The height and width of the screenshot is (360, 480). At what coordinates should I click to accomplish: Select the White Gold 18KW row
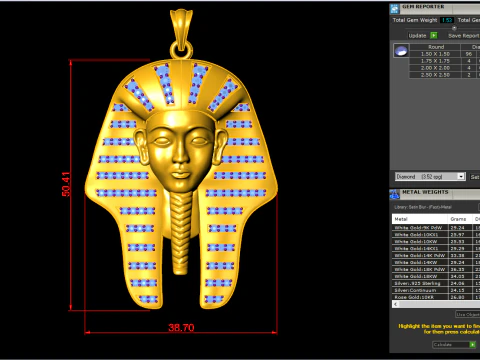pos(436,276)
